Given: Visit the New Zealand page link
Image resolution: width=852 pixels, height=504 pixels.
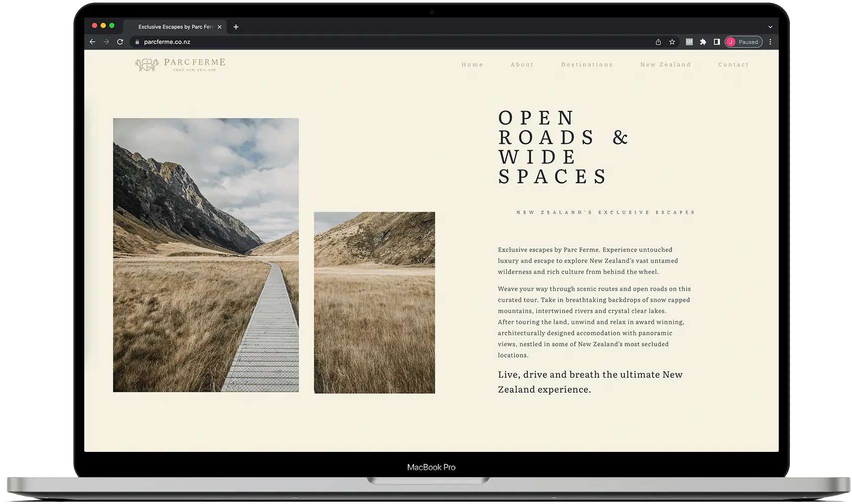Looking at the screenshot, I should coord(665,64).
